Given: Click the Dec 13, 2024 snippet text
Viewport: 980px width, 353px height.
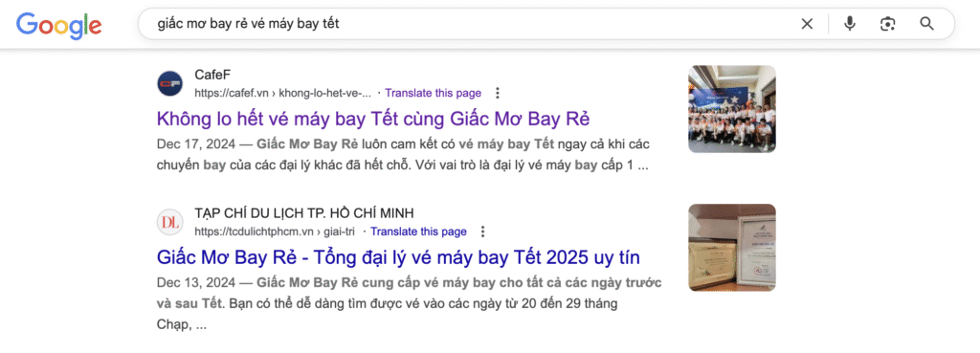Looking at the screenshot, I should pyautogui.click(x=410, y=303).
